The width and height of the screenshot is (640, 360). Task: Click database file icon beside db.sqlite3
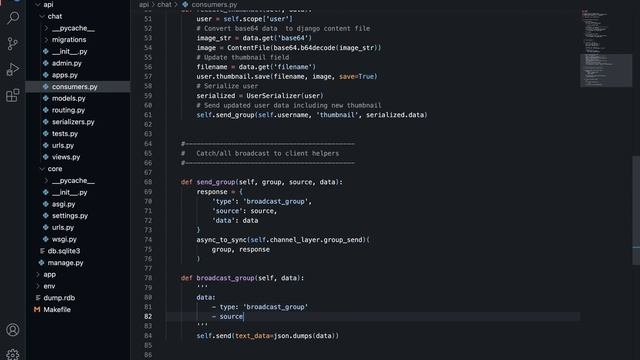coord(42,251)
